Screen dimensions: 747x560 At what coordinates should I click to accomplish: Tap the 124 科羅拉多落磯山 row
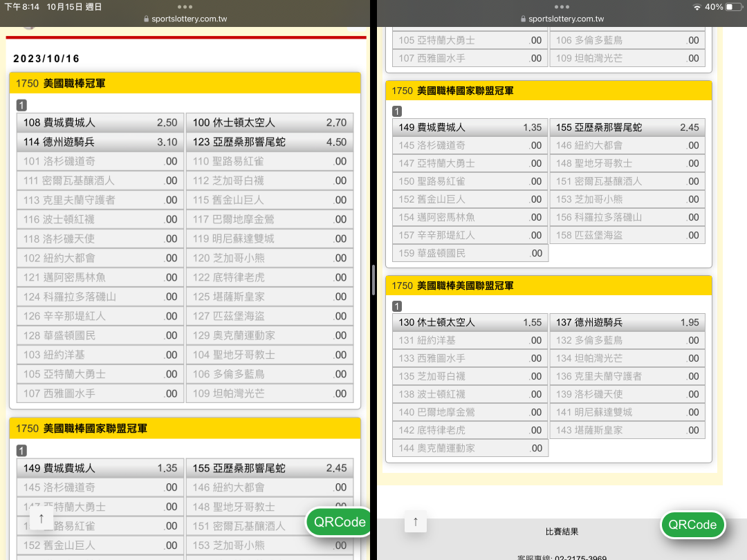pyautogui.click(x=100, y=297)
